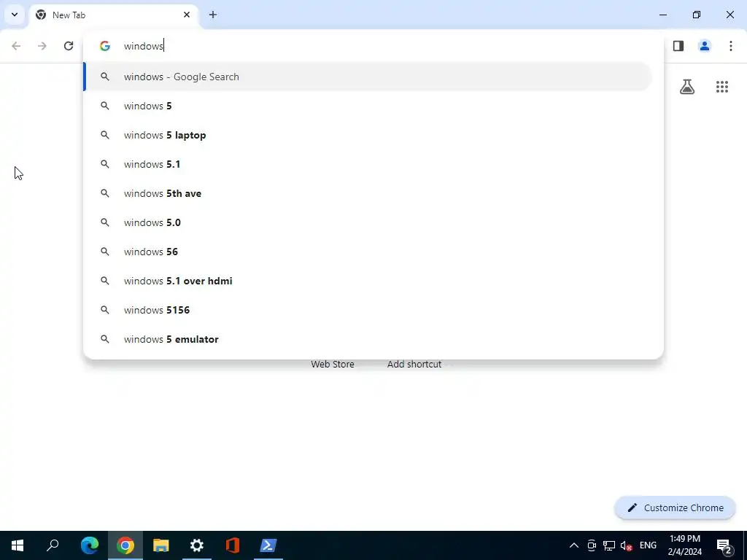Open taskbar search magnifier
747x560 pixels.
pyautogui.click(x=53, y=545)
